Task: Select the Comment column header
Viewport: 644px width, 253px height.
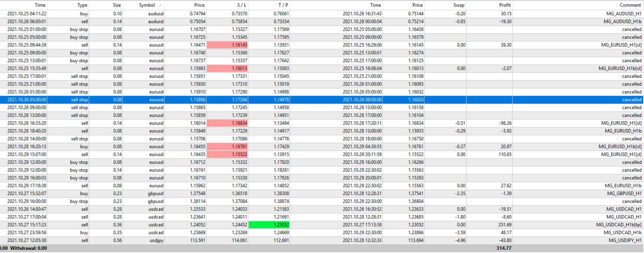Action: [578, 5]
